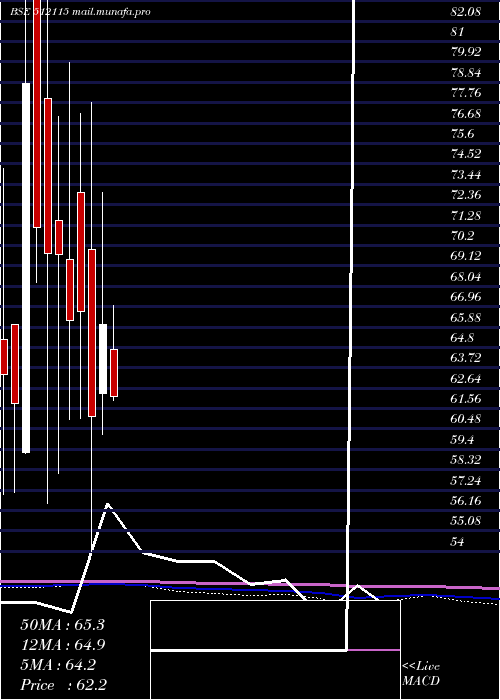Image resolution: width=500 pixels, height=700 pixels.
Task: Click the 56.16 price axis label
Action: pos(466,501)
